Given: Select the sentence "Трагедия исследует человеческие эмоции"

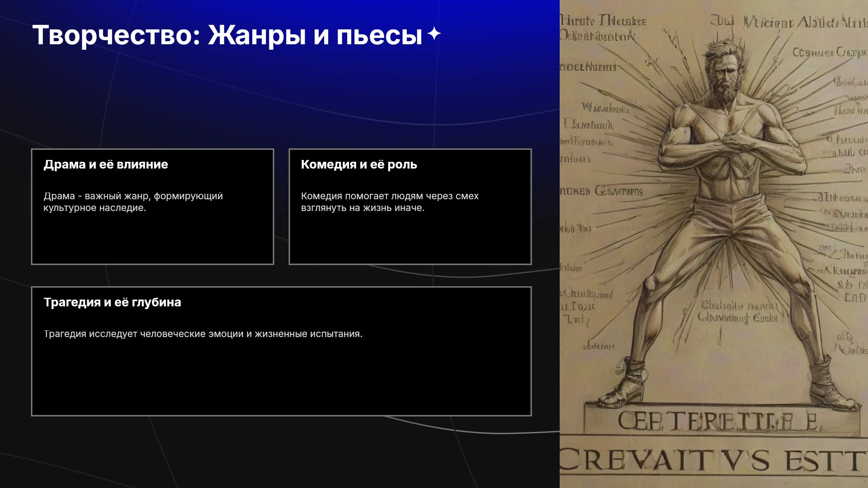Looking at the screenshot, I should click(203, 334).
